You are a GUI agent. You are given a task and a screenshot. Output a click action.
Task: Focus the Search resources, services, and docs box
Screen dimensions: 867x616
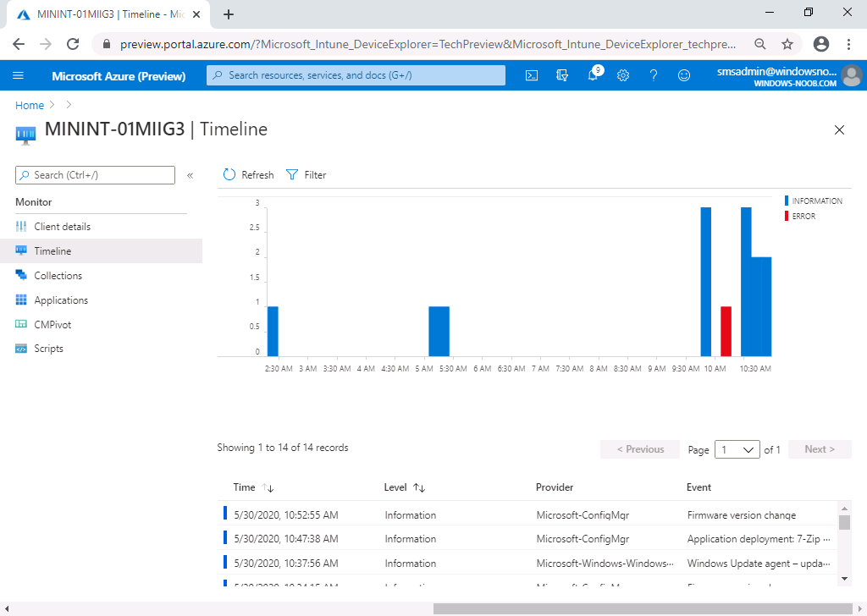pos(356,75)
